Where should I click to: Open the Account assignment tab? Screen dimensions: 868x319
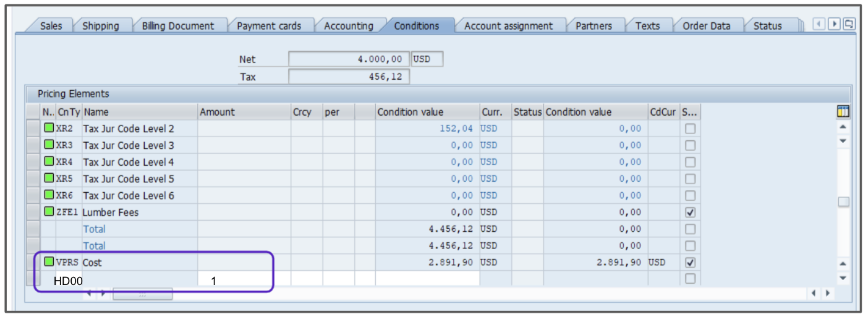point(508,26)
